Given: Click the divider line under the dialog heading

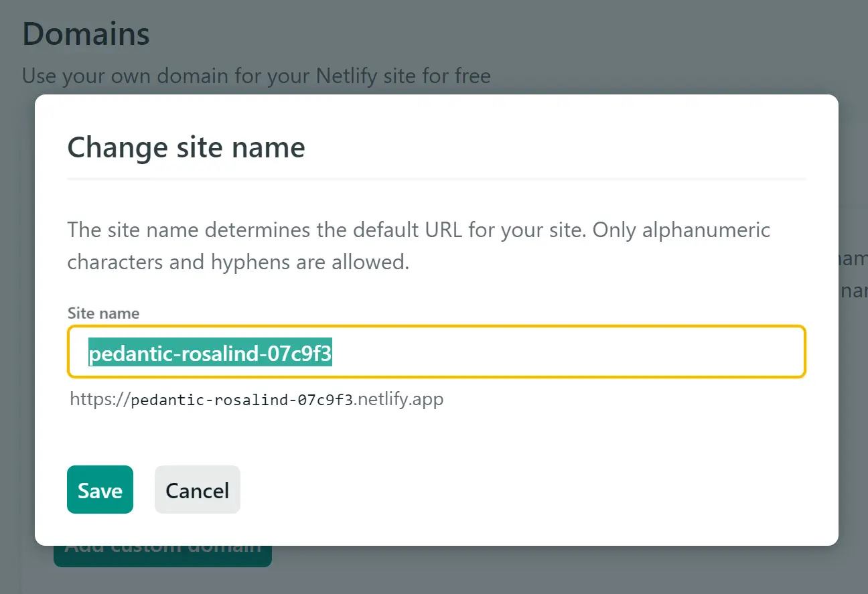Looking at the screenshot, I should [436, 179].
